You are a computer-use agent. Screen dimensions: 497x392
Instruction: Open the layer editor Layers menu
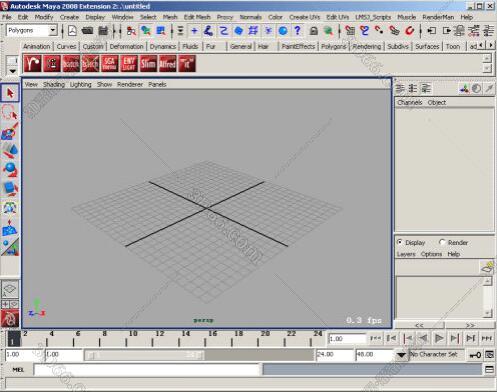pos(406,254)
